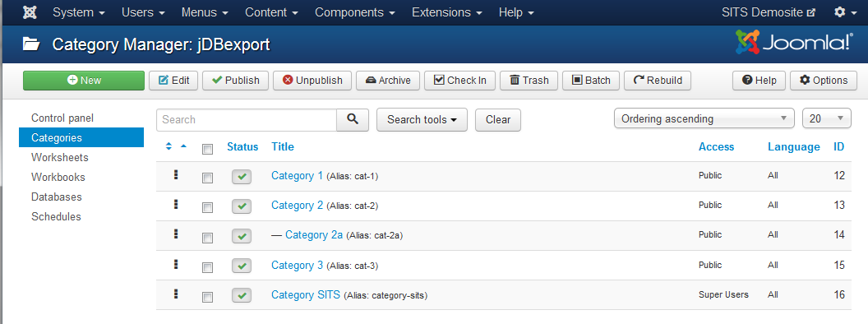Open the Menus dropdown menu

(205, 12)
